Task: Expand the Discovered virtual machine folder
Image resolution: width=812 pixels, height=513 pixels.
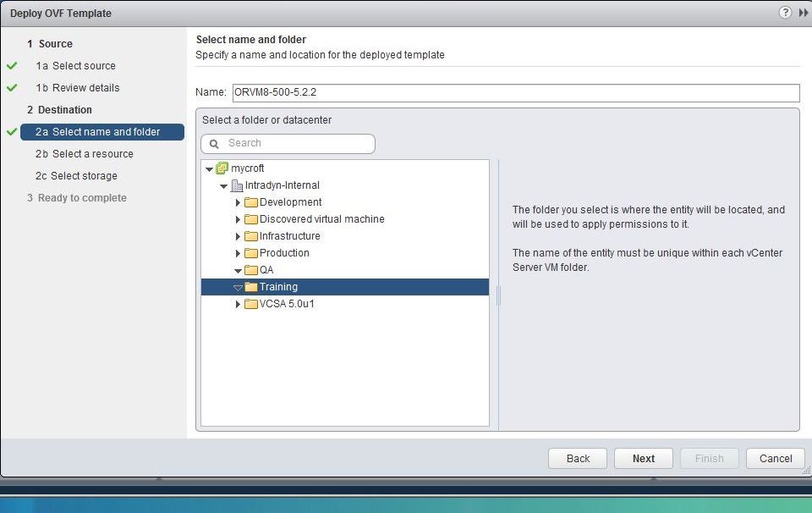Action: [238, 220]
